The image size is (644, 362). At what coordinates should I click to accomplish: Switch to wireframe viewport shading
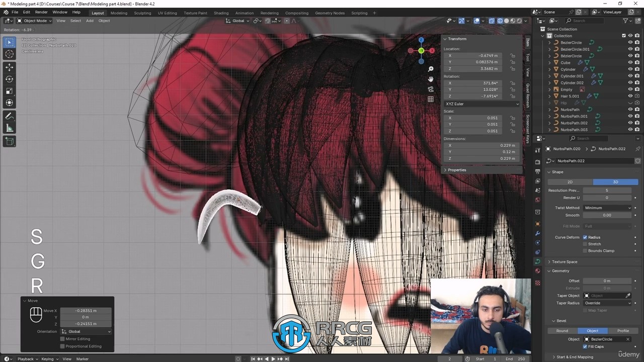coord(500,21)
